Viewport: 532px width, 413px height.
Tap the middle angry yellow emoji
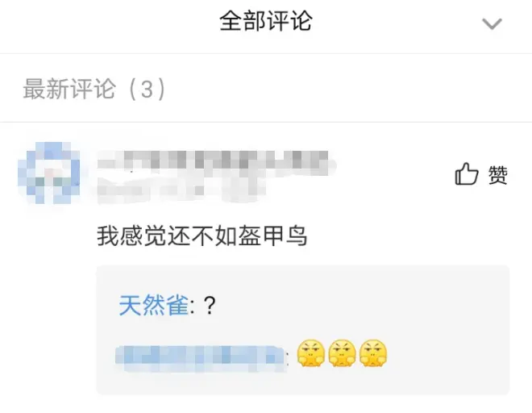[x=342, y=353]
